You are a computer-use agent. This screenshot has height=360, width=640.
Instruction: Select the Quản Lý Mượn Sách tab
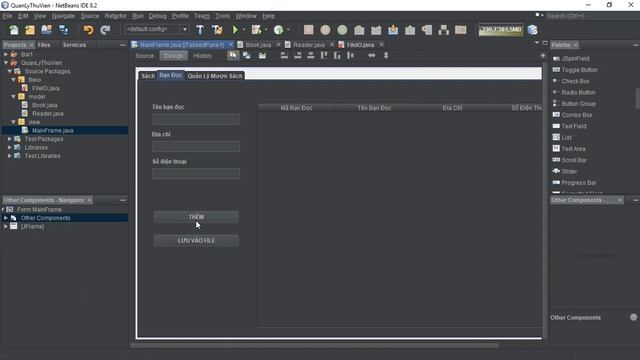tap(215, 76)
